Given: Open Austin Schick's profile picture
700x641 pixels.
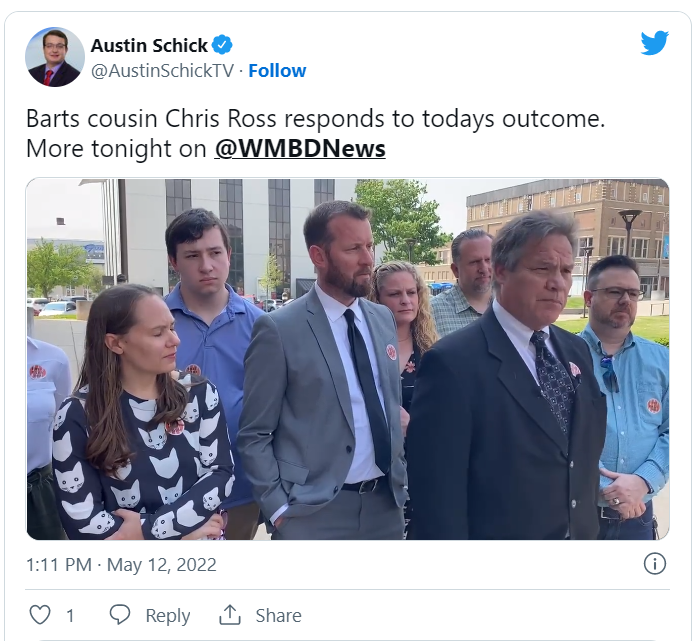Looking at the screenshot, I should click(55, 57).
